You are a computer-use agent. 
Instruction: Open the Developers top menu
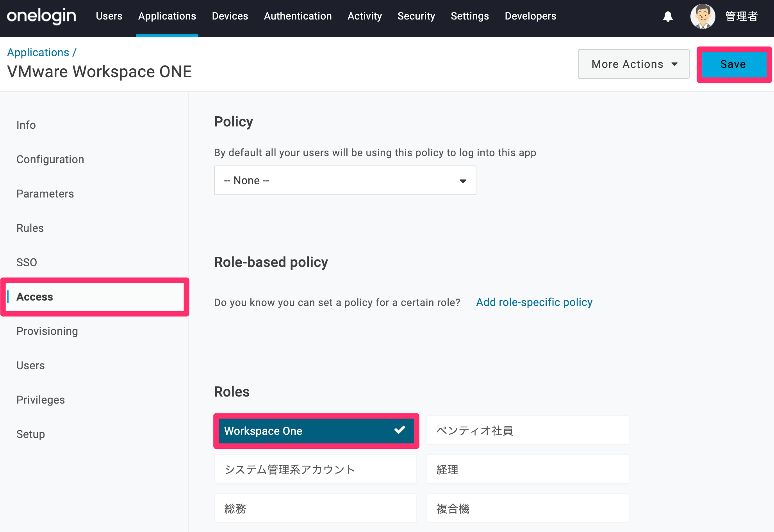tap(530, 16)
